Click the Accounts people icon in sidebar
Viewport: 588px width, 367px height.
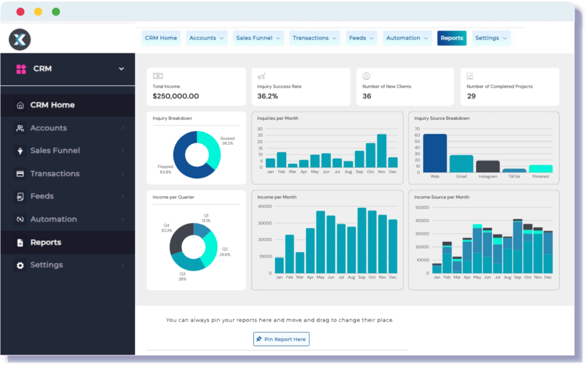(20, 128)
